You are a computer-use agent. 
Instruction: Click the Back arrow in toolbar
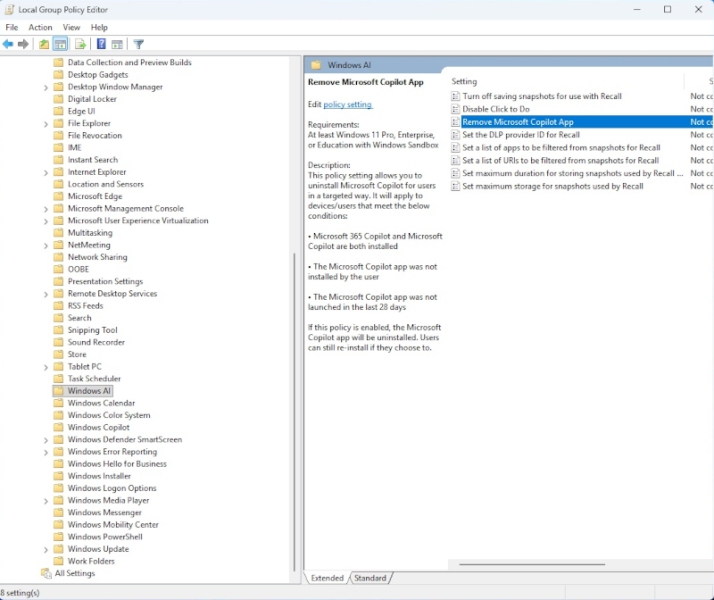click(x=8, y=44)
